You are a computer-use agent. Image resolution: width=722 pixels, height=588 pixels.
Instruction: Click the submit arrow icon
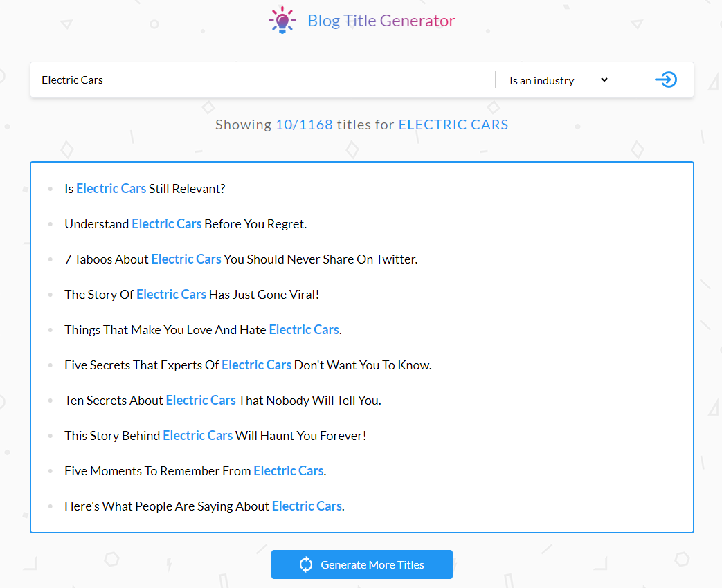665,80
